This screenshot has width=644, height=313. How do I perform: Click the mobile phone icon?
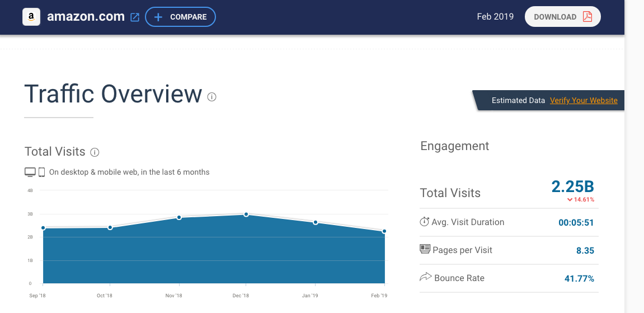pyautogui.click(x=41, y=172)
